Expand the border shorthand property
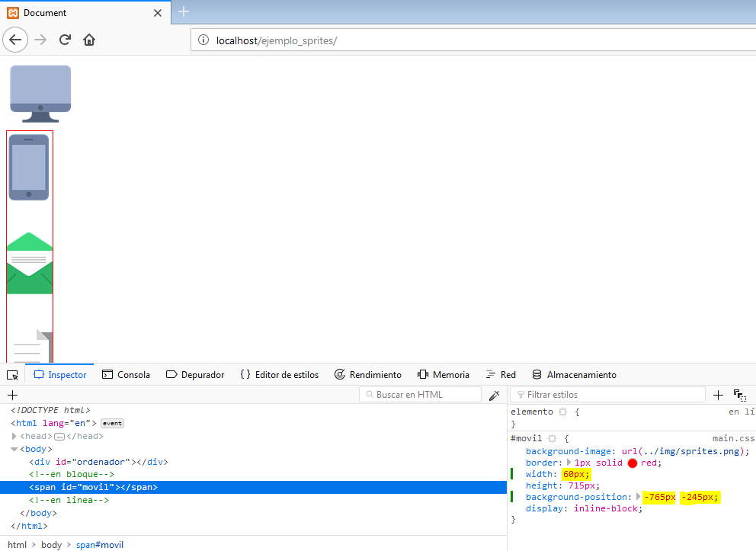Screen dimensions: 756x551 click(x=569, y=463)
